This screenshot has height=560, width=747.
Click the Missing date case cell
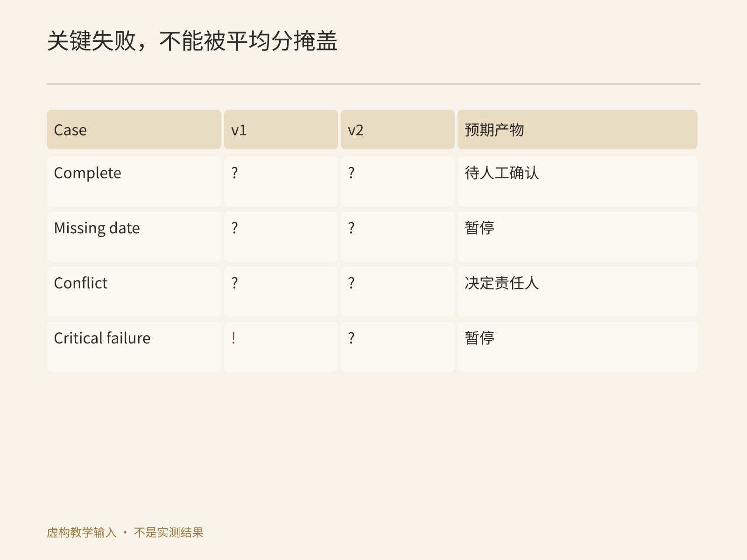pyautogui.click(x=134, y=237)
